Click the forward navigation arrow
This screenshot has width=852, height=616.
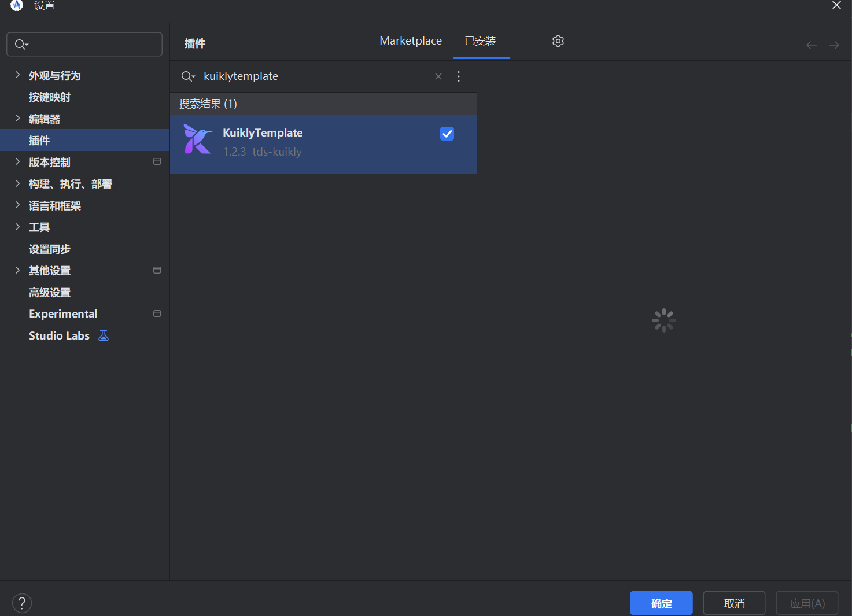pos(834,45)
